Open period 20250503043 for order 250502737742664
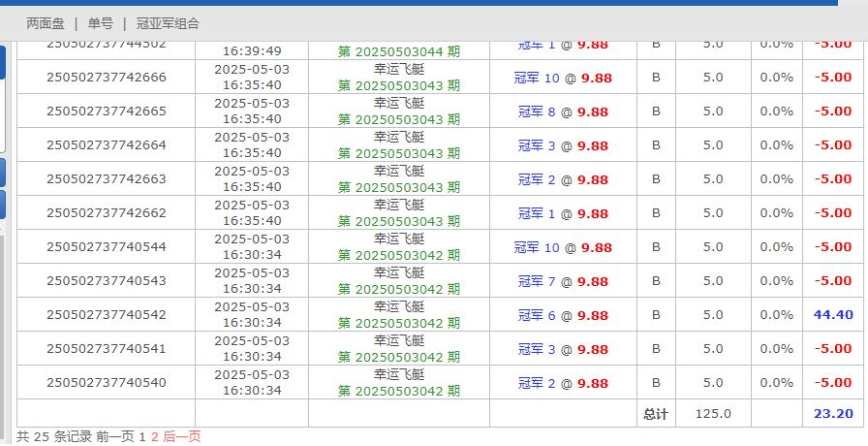 (x=399, y=153)
